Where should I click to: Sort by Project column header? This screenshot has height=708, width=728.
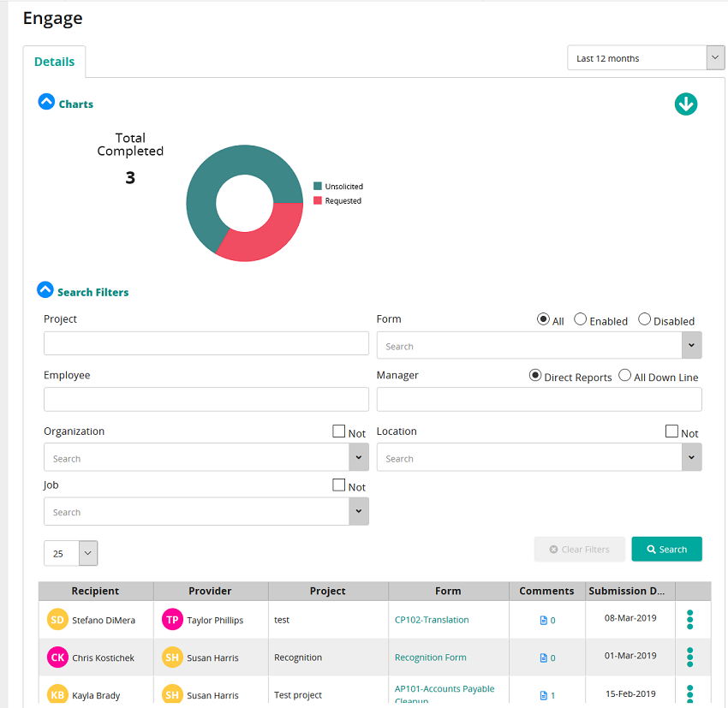[x=328, y=591]
